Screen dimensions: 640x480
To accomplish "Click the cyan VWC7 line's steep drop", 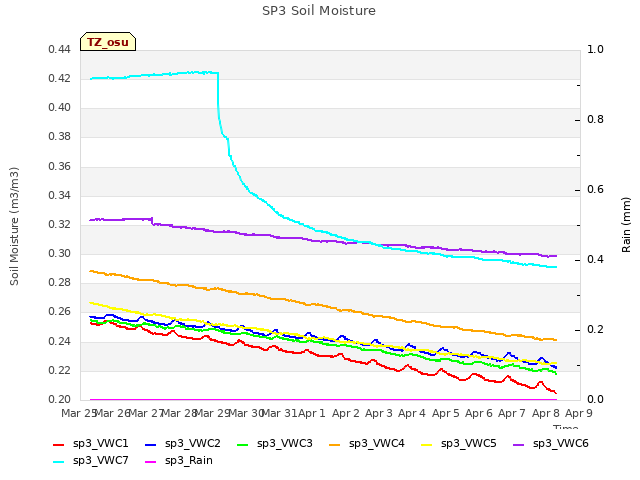I will coord(218,98).
